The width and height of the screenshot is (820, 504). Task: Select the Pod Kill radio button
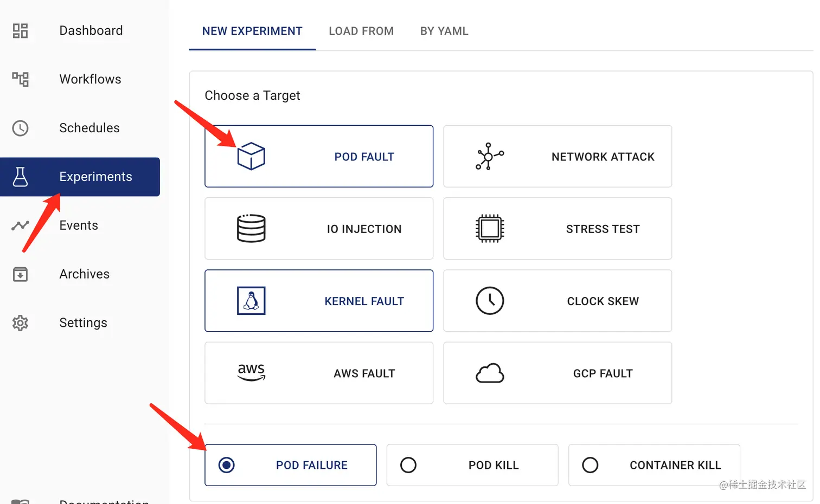408,465
